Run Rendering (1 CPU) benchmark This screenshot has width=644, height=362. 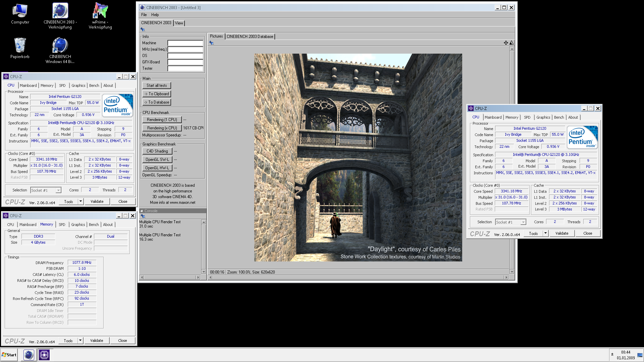click(162, 120)
